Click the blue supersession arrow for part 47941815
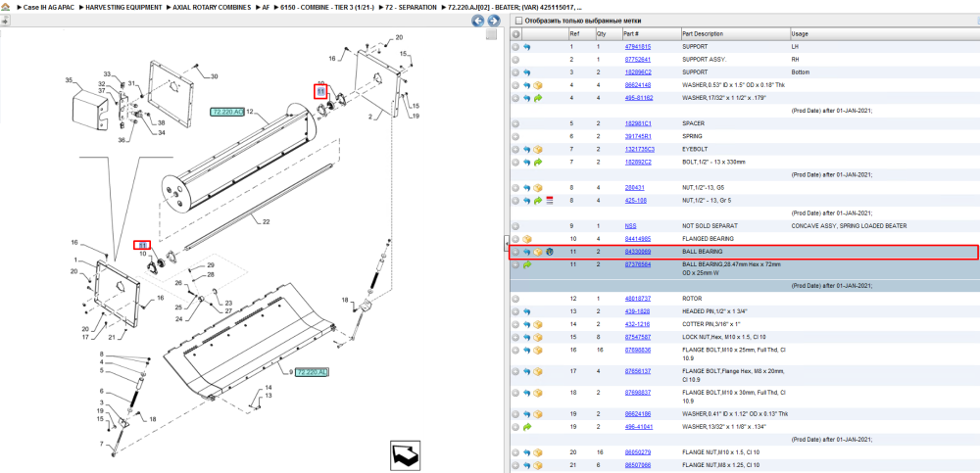980x473 pixels. [527, 47]
